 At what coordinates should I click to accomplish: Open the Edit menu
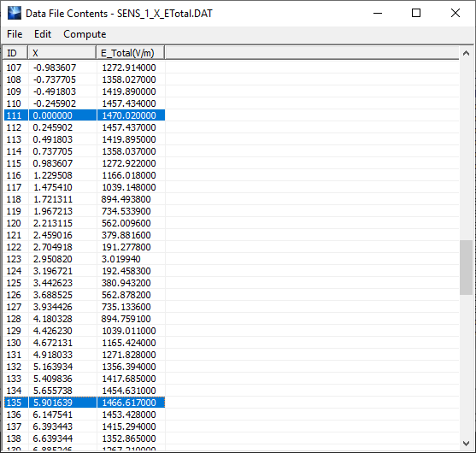click(43, 34)
